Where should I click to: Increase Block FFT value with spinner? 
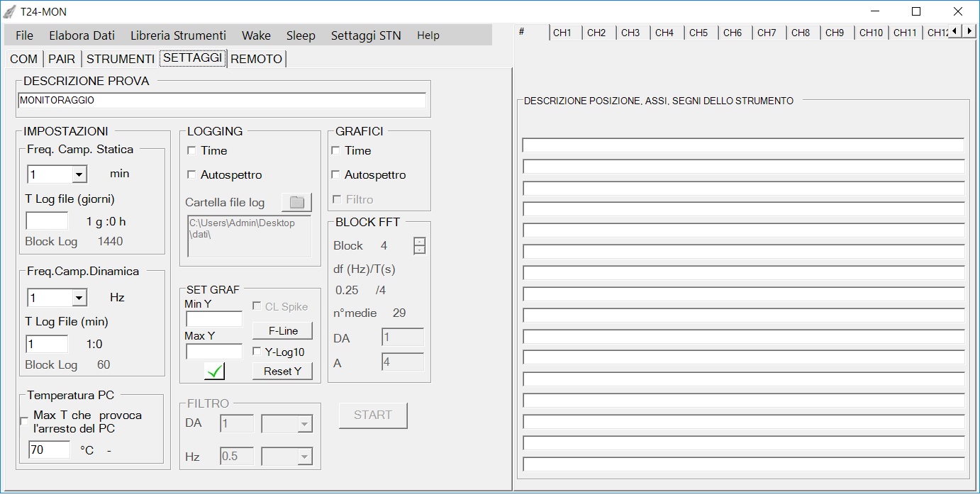point(420,242)
